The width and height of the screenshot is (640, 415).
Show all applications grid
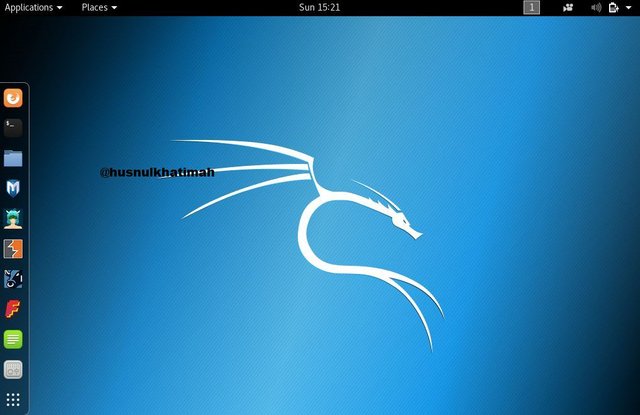(13, 399)
